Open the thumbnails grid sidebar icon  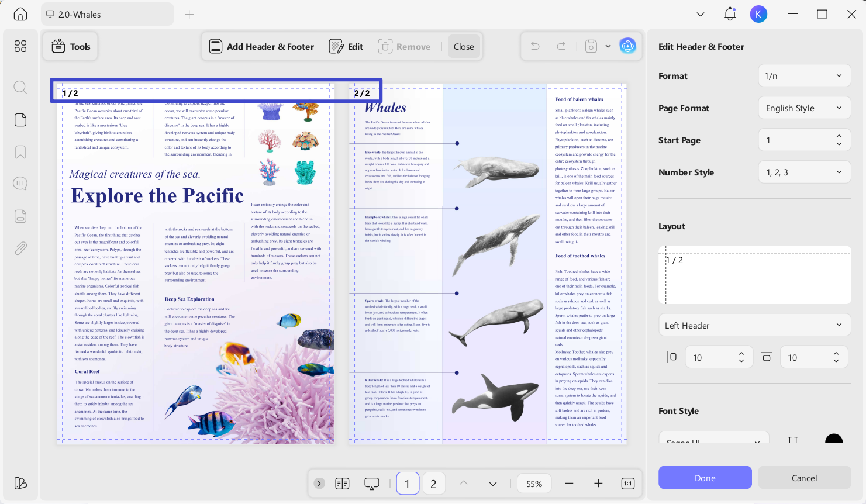point(20,46)
